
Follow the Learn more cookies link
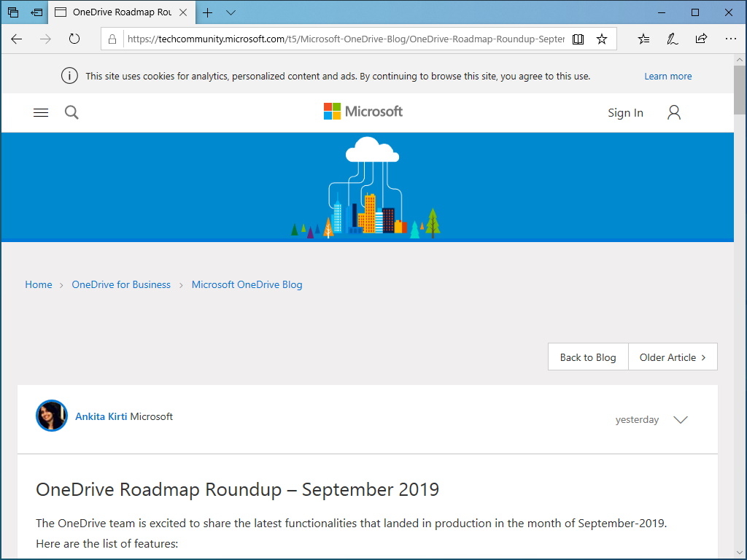click(667, 76)
